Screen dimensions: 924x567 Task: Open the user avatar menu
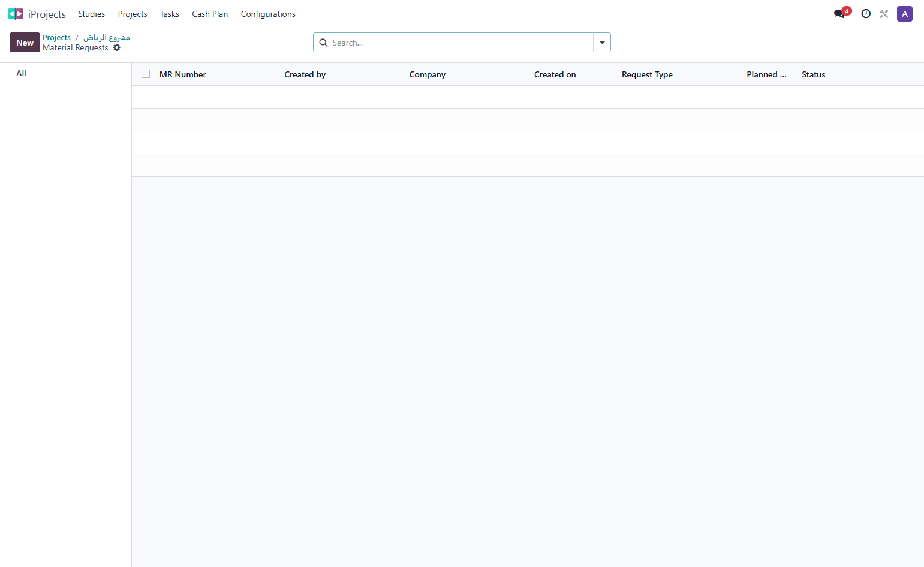pos(905,14)
